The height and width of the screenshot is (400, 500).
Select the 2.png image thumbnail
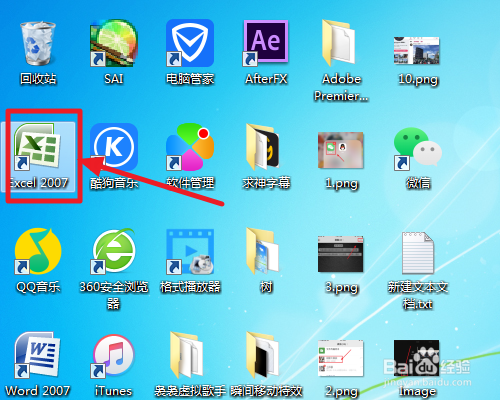click(341, 358)
